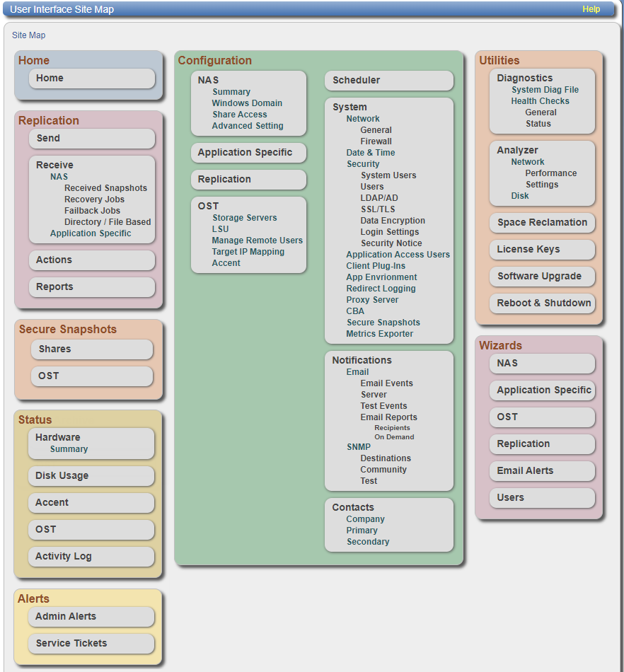The width and height of the screenshot is (624, 672).
Task: Open Firewall settings under Network
Action: point(376,141)
